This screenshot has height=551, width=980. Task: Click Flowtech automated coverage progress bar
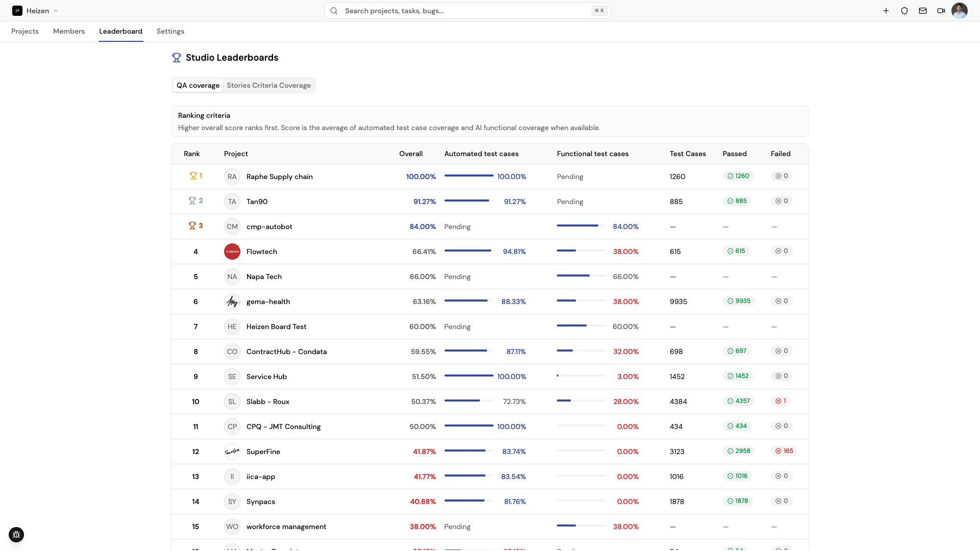pyautogui.click(x=469, y=251)
